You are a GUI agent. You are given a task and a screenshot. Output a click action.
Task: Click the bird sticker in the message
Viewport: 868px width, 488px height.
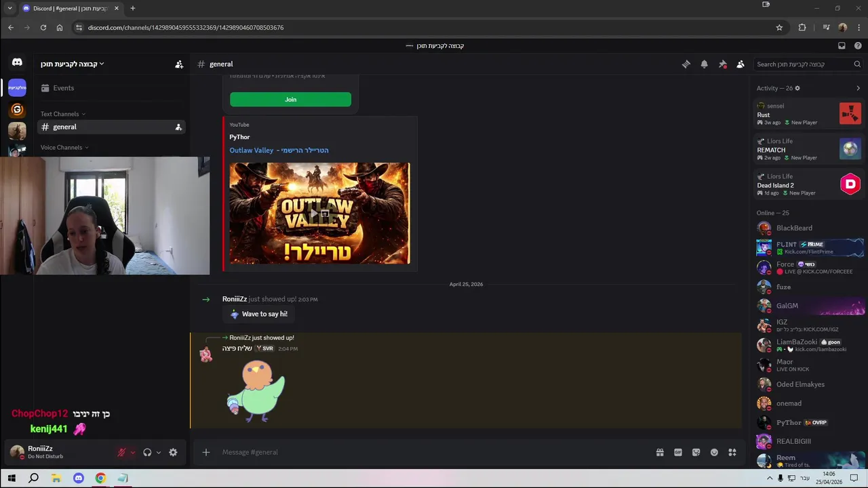tap(256, 392)
